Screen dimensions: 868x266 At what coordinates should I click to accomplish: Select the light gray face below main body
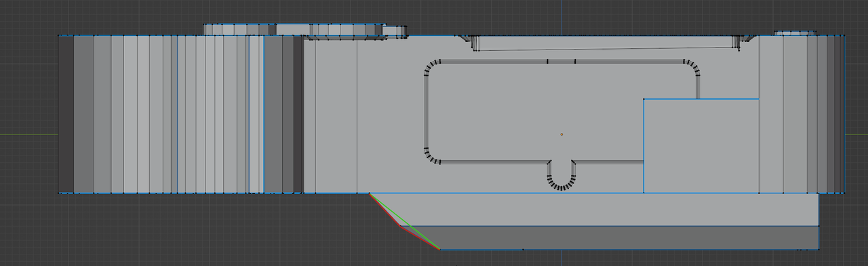(x=600, y=209)
